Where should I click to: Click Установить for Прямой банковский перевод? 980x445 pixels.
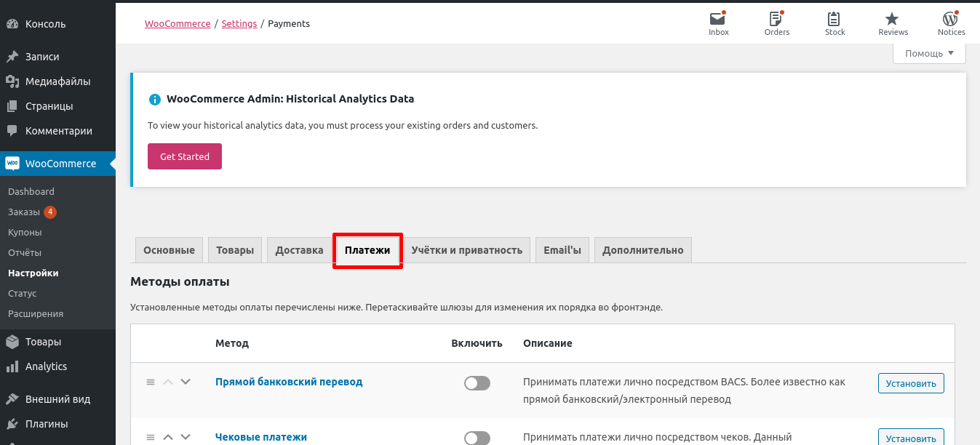click(911, 383)
